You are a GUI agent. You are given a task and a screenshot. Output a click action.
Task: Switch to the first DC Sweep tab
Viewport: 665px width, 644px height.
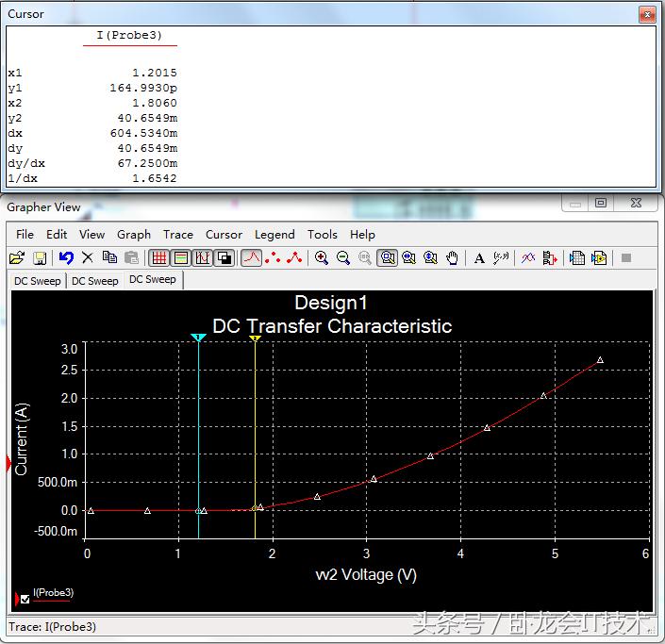(37, 281)
